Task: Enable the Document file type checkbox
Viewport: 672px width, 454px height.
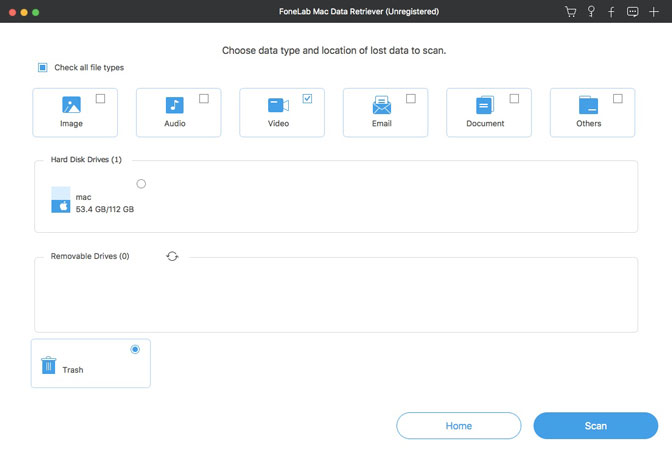Action: pyautogui.click(x=514, y=98)
